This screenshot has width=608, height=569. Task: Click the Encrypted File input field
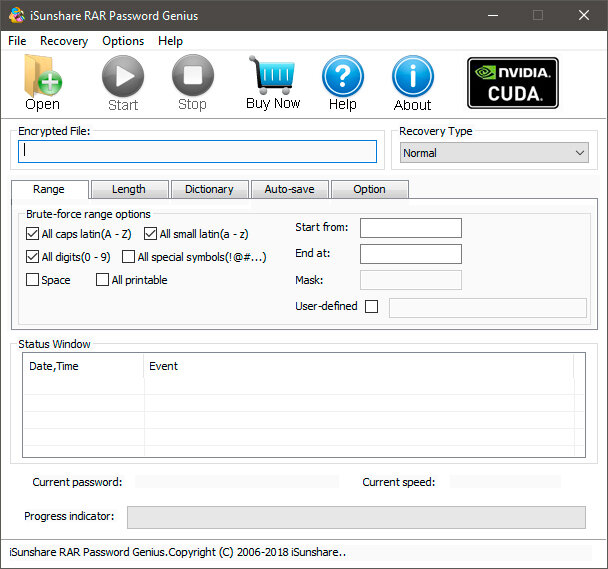(197, 152)
